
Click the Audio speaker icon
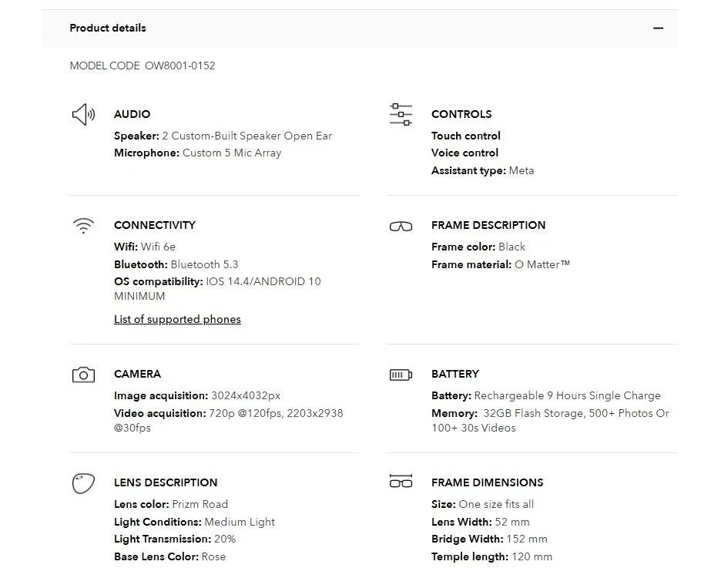pos(83,115)
